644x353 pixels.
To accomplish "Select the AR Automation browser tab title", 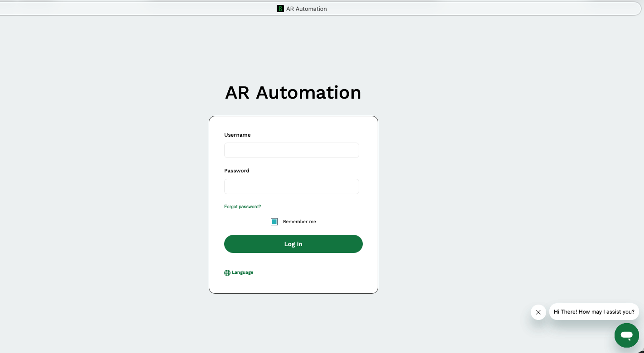I will click(x=306, y=9).
